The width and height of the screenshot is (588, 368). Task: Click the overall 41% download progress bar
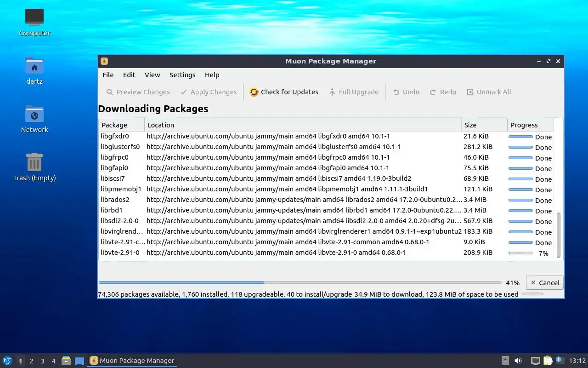300,282
